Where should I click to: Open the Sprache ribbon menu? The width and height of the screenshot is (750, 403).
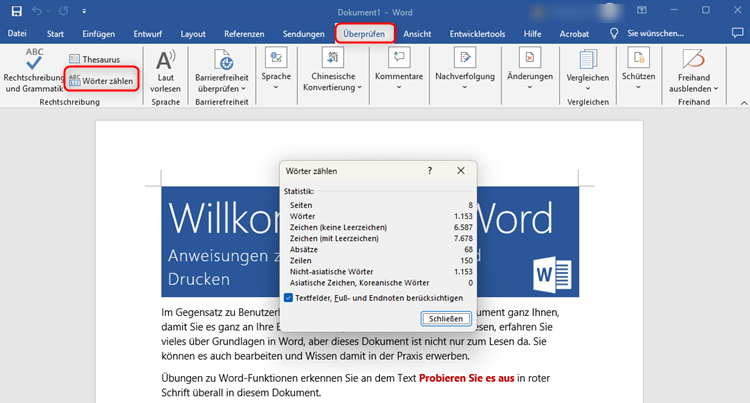(x=276, y=69)
